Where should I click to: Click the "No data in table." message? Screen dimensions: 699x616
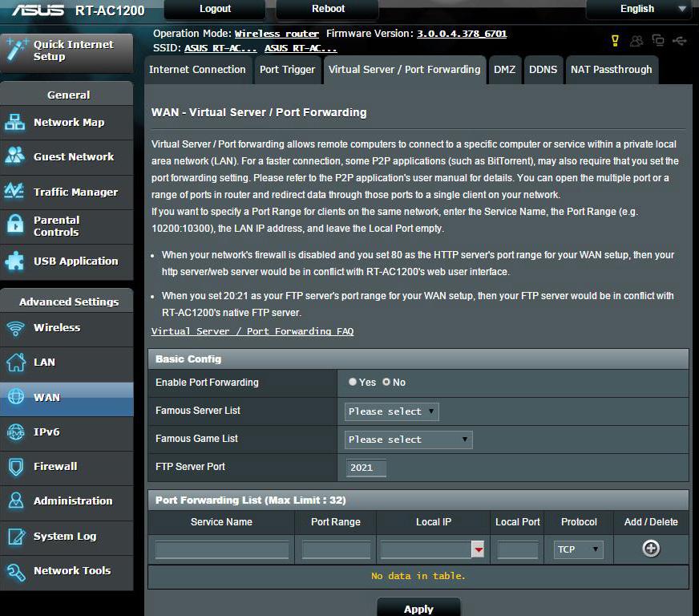418,577
